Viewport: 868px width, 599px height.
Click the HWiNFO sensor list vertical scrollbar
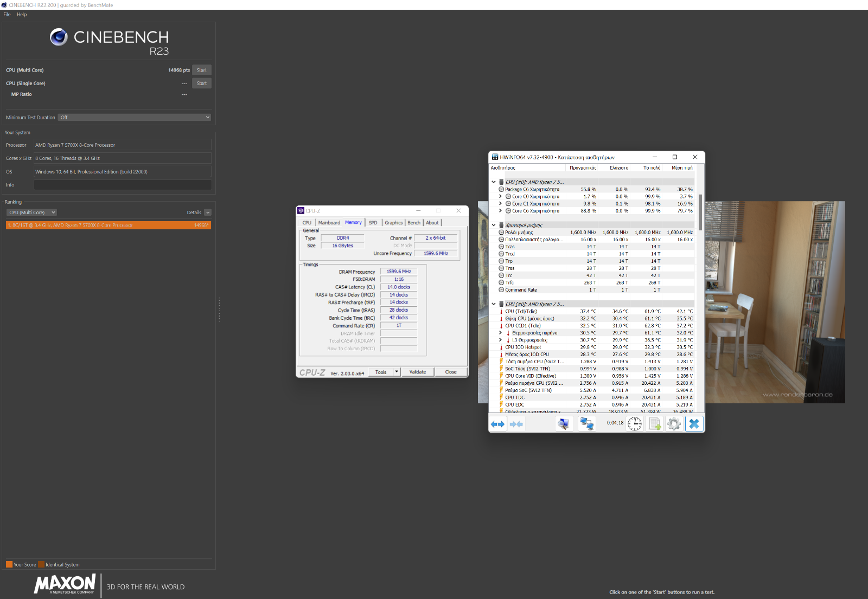700,212
